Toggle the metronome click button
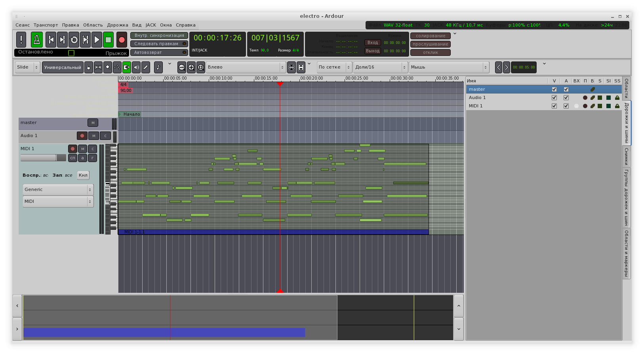This screenshot has width=644, height=355. (x=37, y=40)
